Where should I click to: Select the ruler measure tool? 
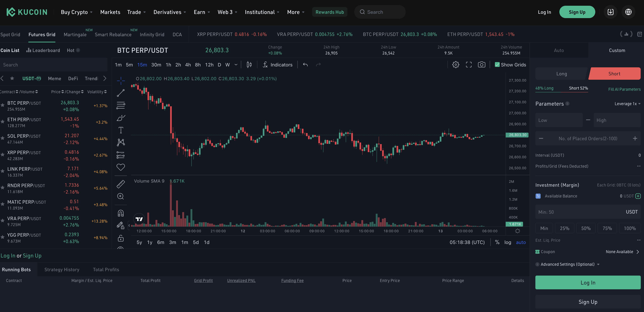[121, 184]
